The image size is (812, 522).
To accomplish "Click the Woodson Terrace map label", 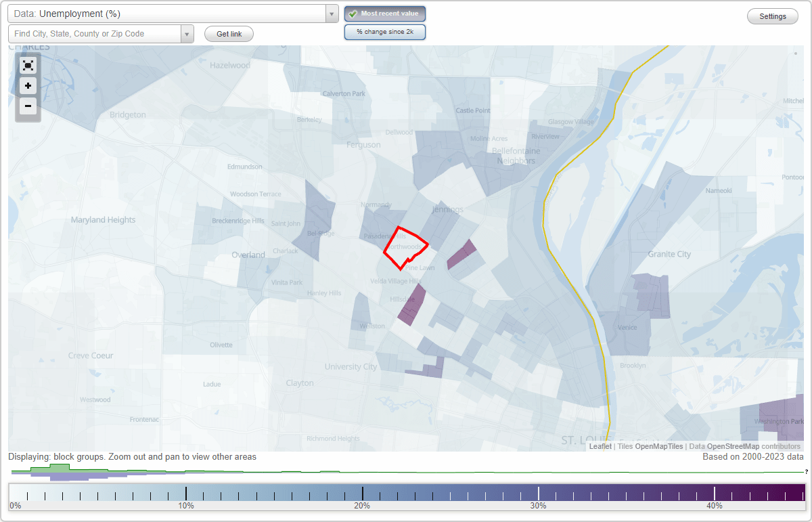I will 255,194.
